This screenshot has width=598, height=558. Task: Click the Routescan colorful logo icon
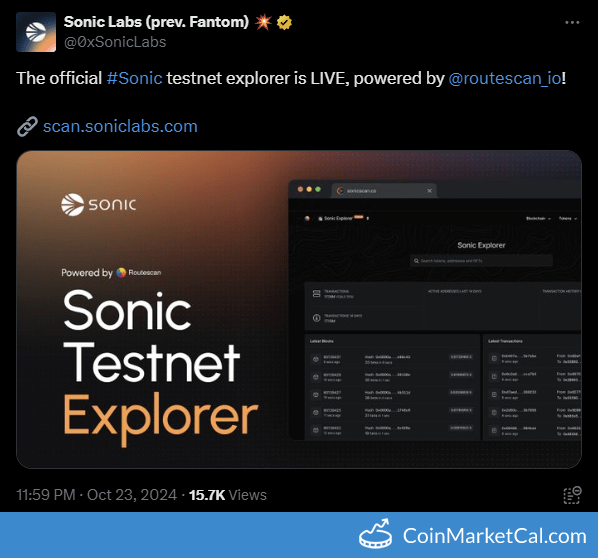(121, 272)
